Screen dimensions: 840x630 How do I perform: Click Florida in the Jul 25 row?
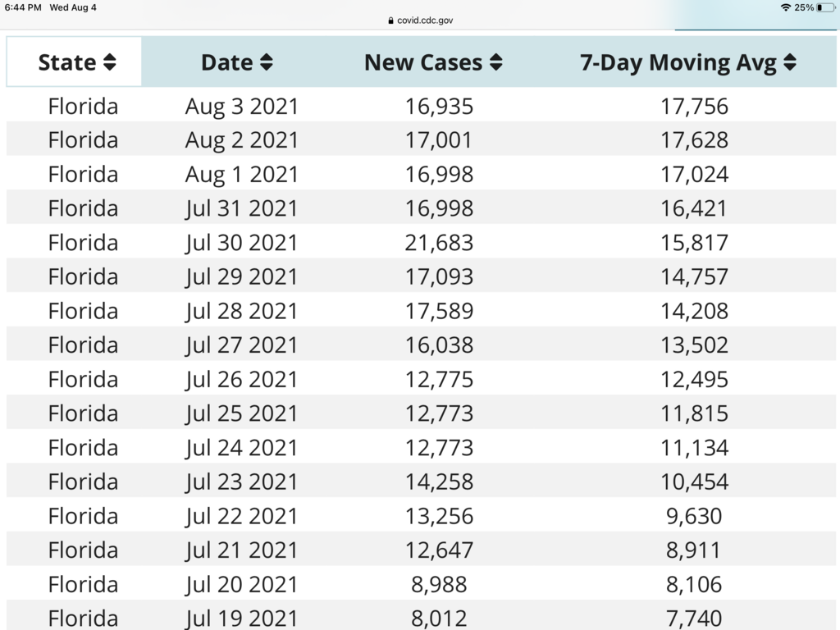83,413
